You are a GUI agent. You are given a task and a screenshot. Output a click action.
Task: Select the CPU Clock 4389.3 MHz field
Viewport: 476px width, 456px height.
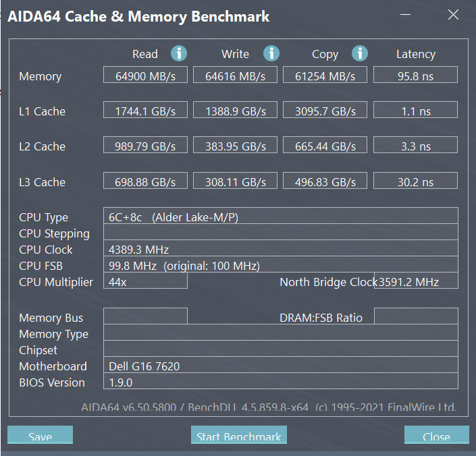[x=280, y=249]
